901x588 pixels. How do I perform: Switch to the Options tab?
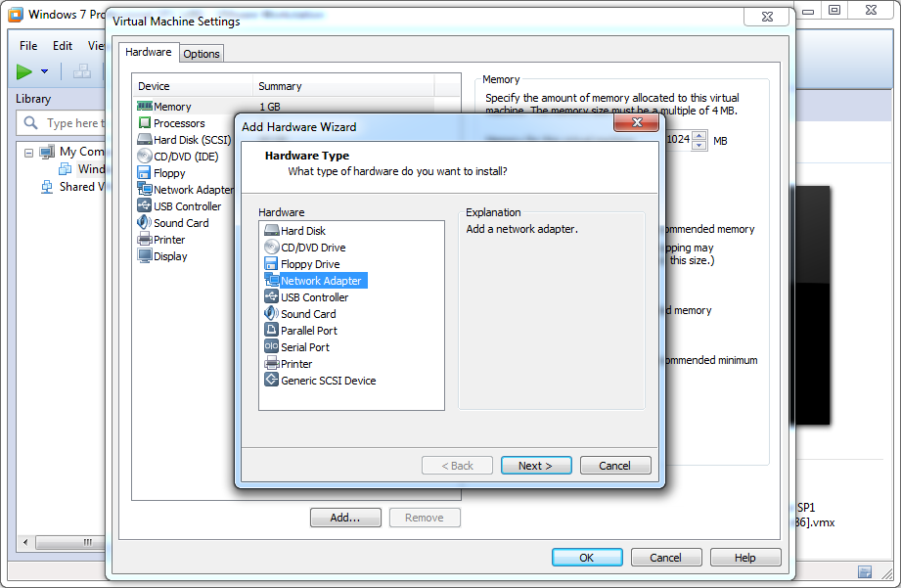click(x=202, y=54)
